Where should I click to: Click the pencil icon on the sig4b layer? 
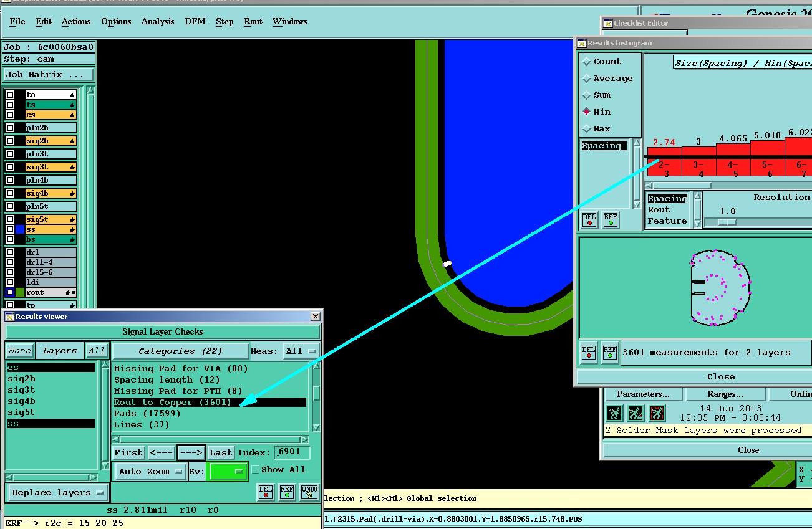coord(72,193)
